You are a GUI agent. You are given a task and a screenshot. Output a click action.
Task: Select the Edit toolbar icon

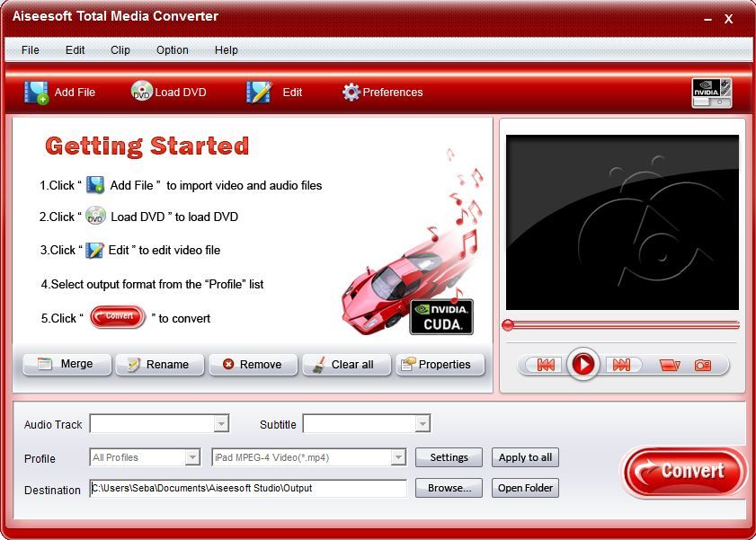(258, 92)
